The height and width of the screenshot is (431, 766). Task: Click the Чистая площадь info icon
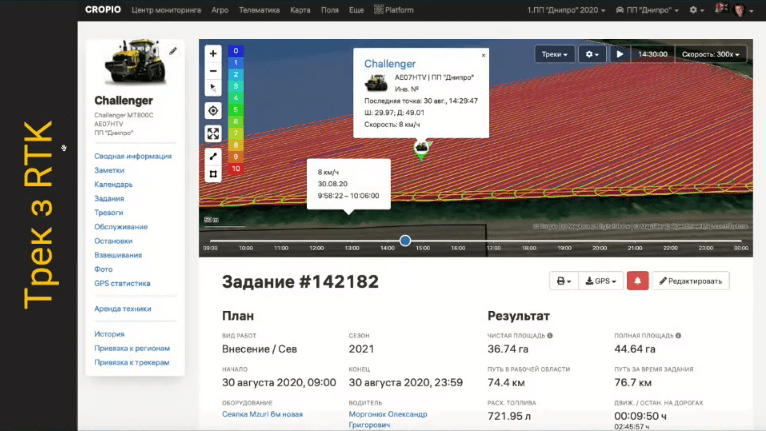(550, 336)
